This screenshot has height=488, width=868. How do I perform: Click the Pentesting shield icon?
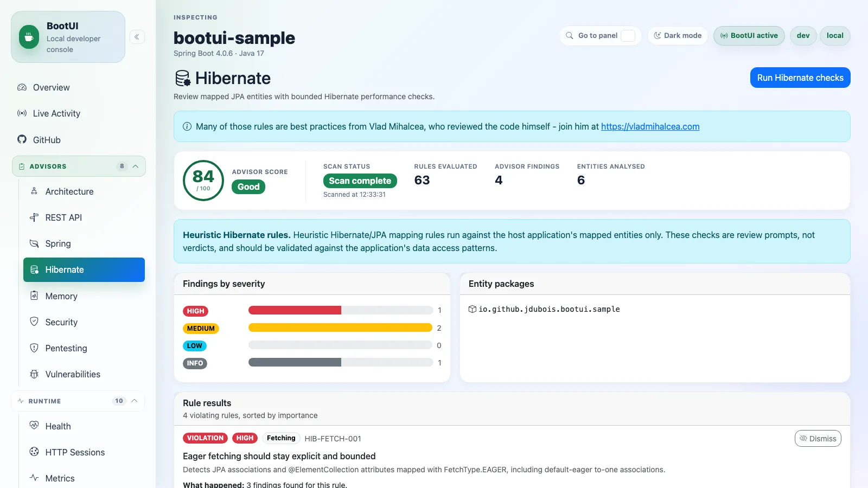(34, 348)
